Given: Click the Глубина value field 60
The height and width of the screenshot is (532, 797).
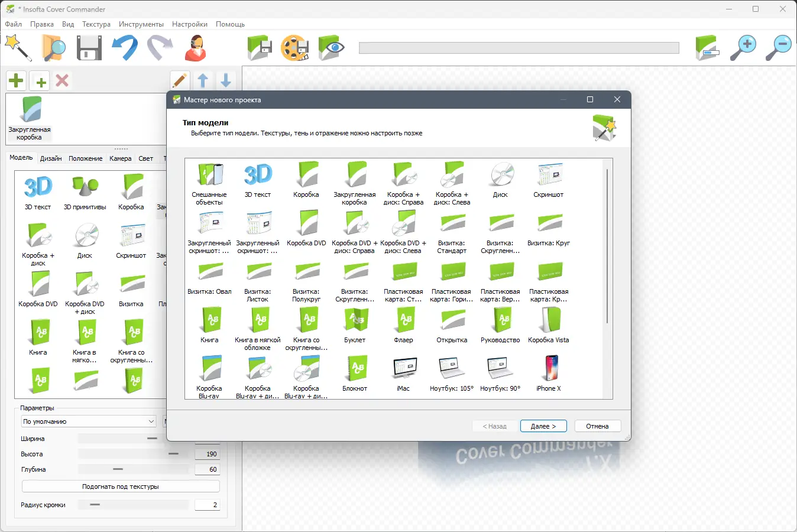Looking at the screenshot, I should [208, 469].
